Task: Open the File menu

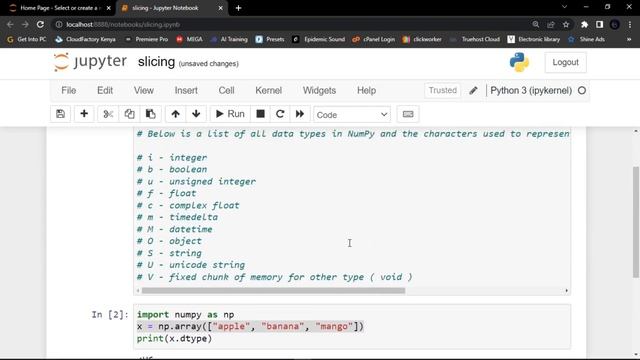Action: pyautogui.click(x=69, y=90)
